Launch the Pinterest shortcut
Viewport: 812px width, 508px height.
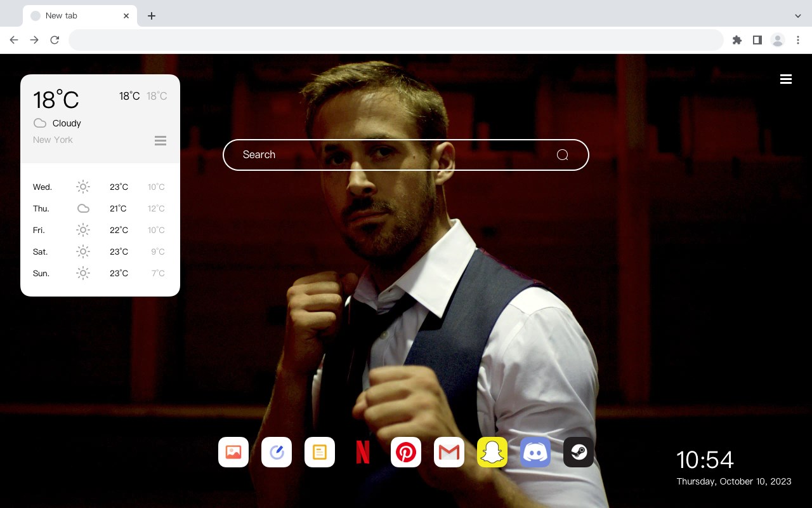coord(406,452)
